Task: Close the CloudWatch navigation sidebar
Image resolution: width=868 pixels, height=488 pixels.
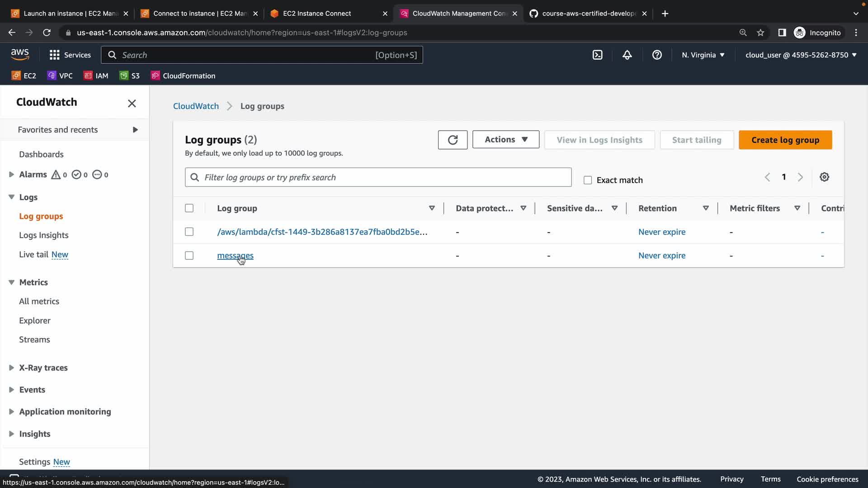Action: 132,103
